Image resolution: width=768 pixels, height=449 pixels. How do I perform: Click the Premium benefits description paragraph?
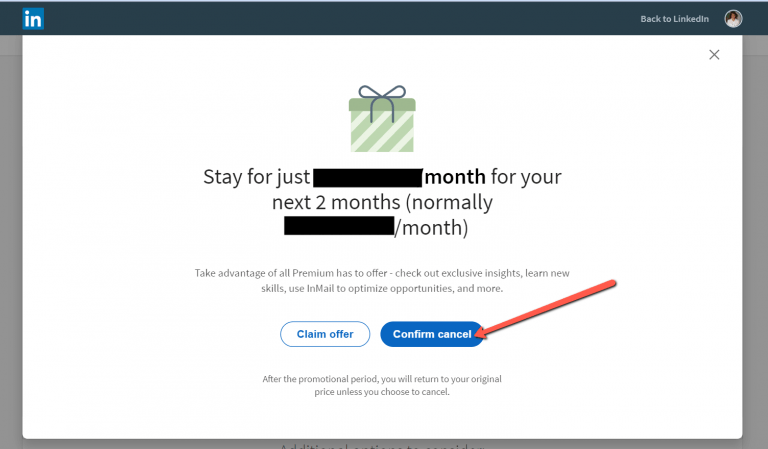point(382,281)
